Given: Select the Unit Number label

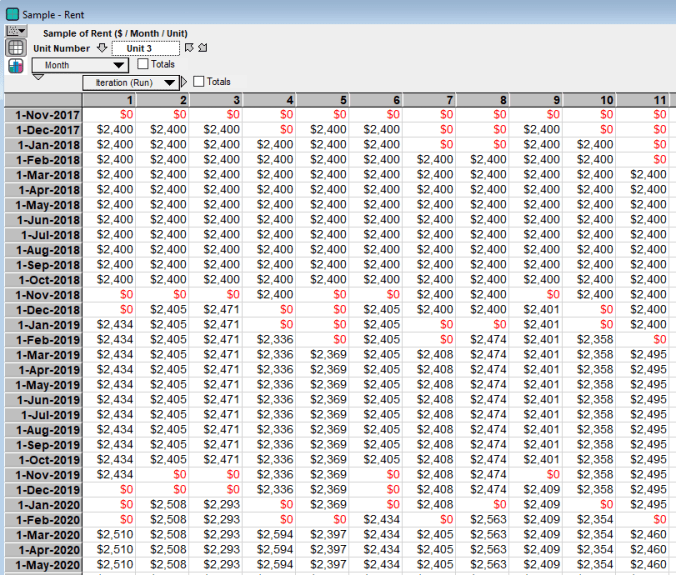Looking at the screenshot, I should pos(62,48).
